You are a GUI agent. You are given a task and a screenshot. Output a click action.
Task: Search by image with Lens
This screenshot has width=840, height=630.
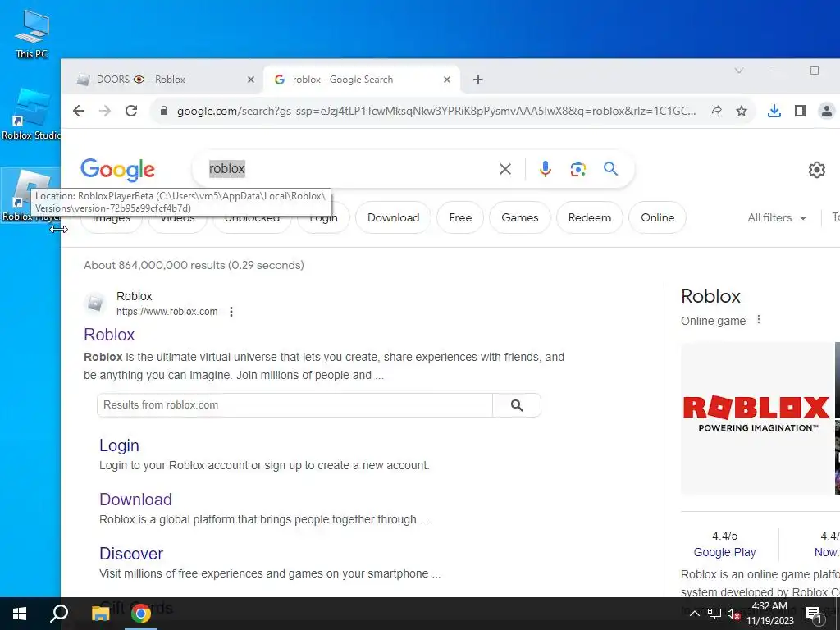pyautogui.click(x=578, y=169)
